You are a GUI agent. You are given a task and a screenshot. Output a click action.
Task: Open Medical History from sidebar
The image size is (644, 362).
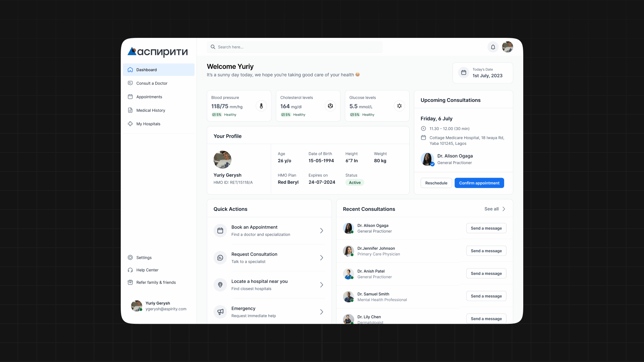click(x=151, y=110)
